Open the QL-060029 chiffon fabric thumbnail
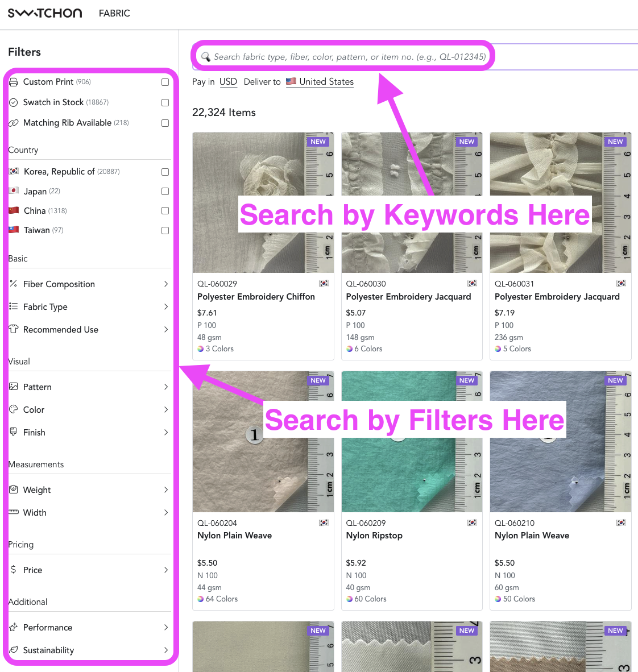Image resolution: width=638 pixels, height=672 pixels. pos(263,202)
